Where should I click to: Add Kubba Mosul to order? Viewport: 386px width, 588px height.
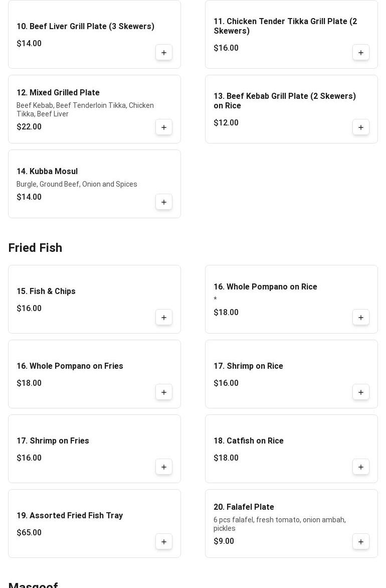coord(164,202)
